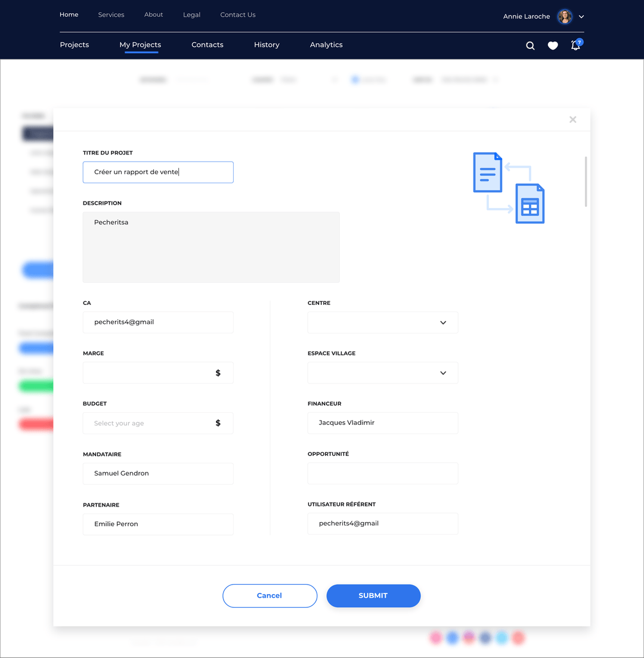This screenshot has width=644, height=658.
Task: Go to Home in top navigation
Action: [69, 15]
